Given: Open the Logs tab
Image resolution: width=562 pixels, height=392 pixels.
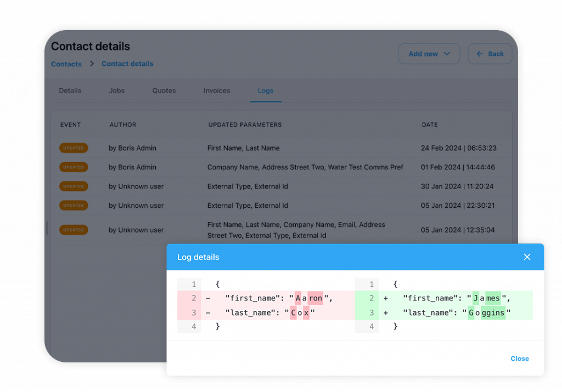Looking at the screenshot, I should [266, 90].
